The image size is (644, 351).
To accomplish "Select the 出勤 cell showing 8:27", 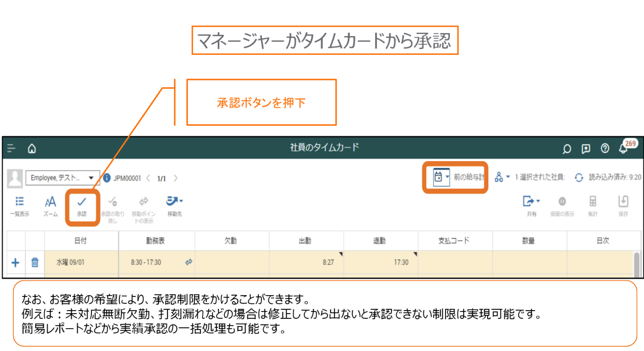I will click(x=306, y=262).
